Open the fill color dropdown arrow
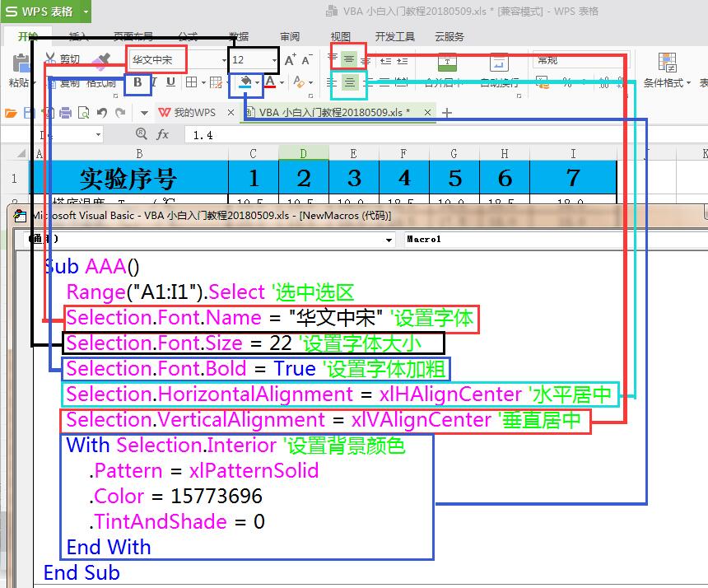The height and width of the screenshot is (588, 708). 258,83
